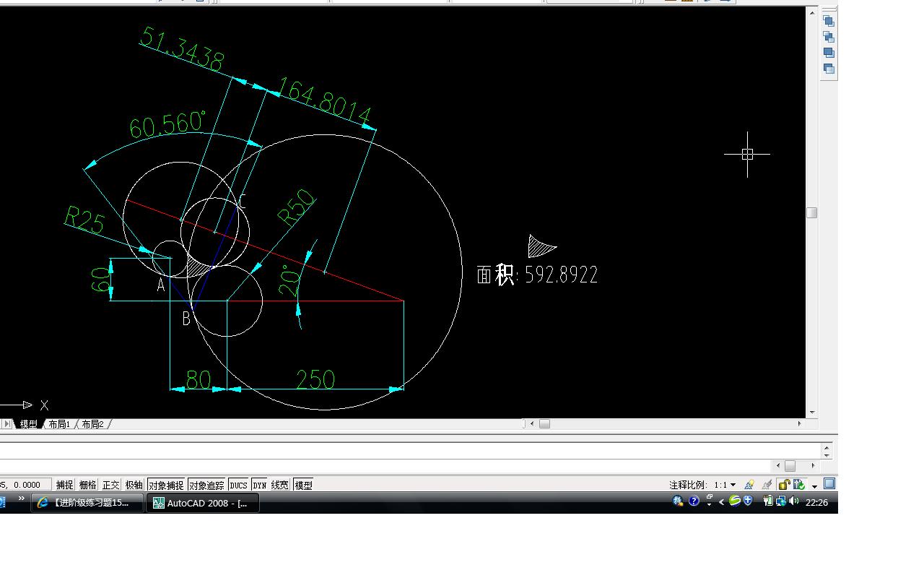Toggle 对象追踪 (object tracking) in status bar
This screenshot has width=924, height=578.
click(x=206, y=485)
